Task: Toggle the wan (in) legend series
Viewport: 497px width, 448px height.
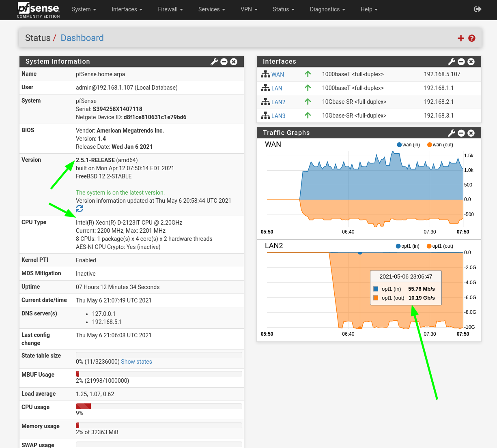Action: coord(408,145)
